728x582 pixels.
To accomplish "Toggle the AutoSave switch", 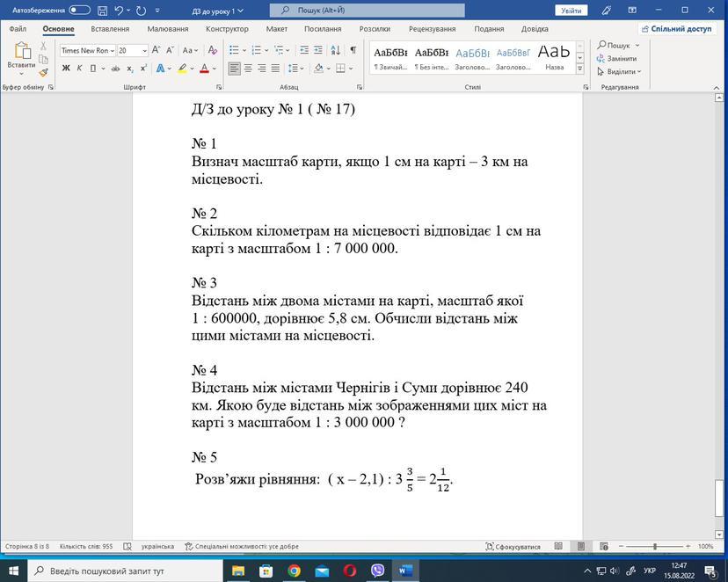I will coord(79,11).
